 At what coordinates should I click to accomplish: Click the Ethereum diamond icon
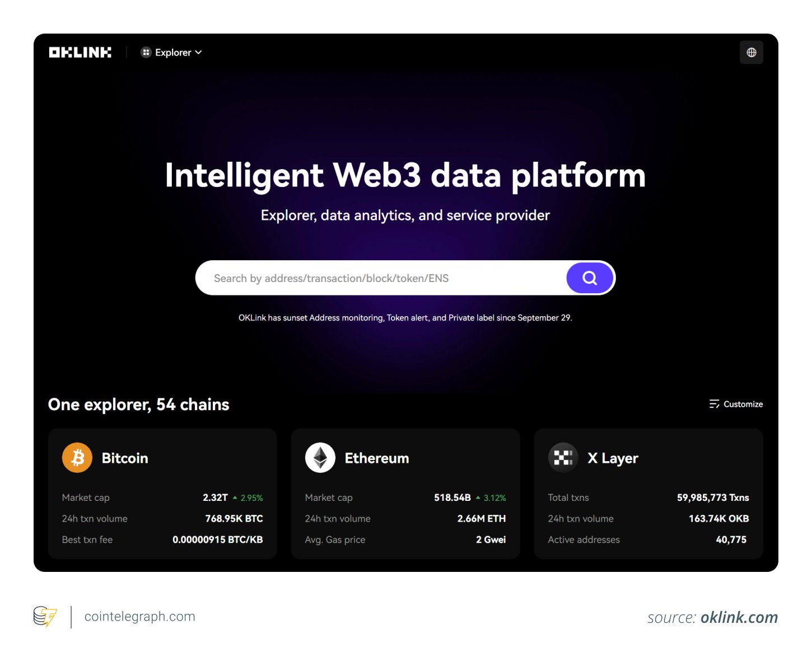tap(320, 458)
